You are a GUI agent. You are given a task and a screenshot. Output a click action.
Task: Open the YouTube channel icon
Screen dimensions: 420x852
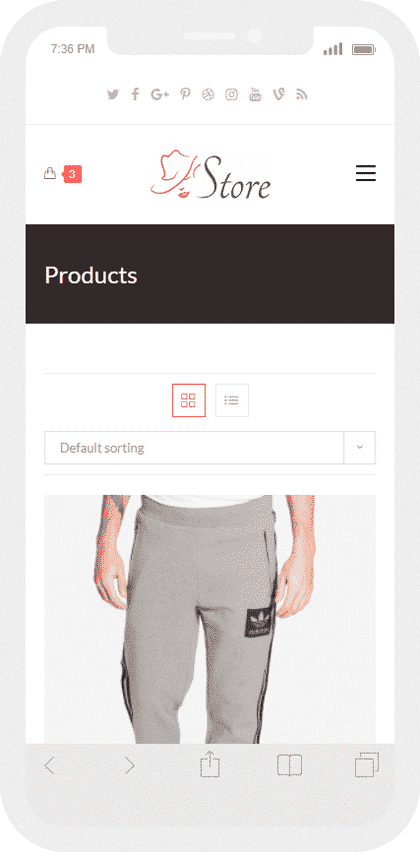point(255,94)
